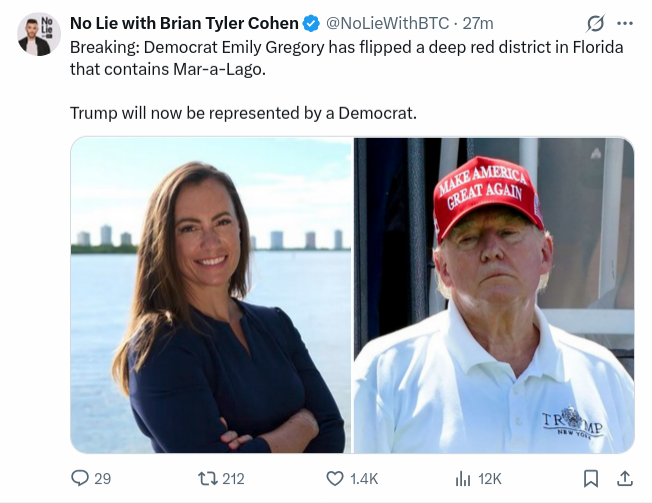
Task: Click the blue verified badge
Action: point(311,23)
